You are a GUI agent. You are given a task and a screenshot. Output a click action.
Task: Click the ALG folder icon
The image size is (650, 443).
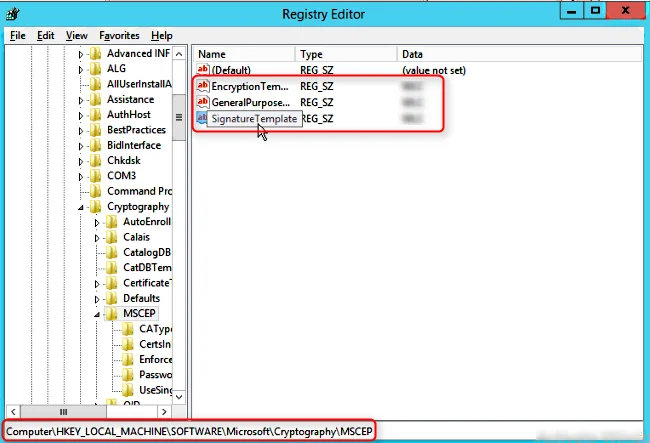pos(96,69)
